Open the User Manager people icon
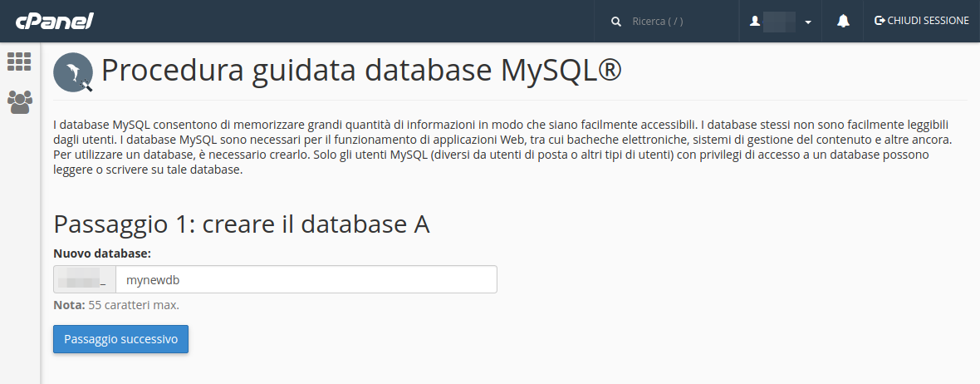The height and width of the screenshot is (384, 980). (x=19, y=102)
